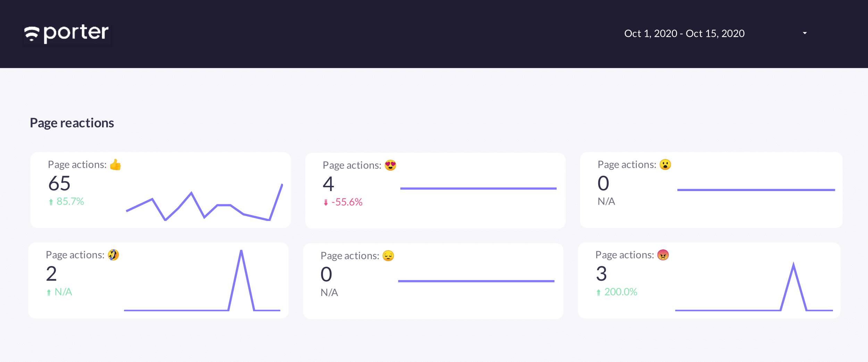Click the green up arrow beside 200.0%

(x=599, y=293)
